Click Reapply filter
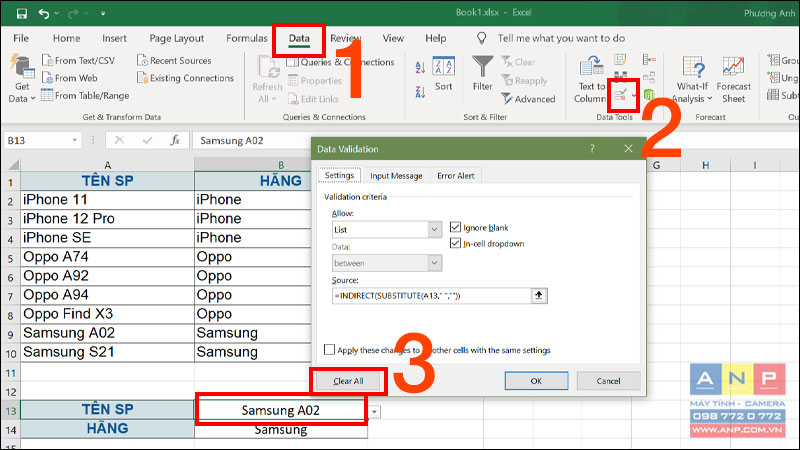This screenshot has width=800, height=450. point(524,81)
